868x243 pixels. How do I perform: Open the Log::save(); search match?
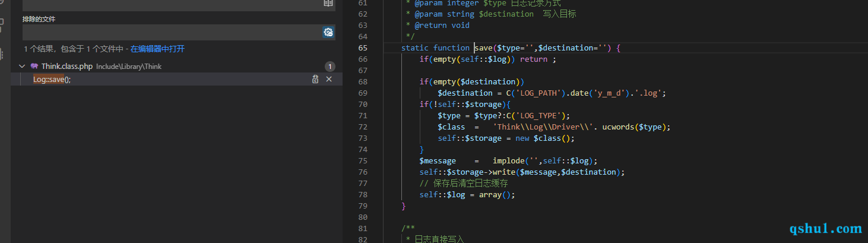[x=52, y=80]
